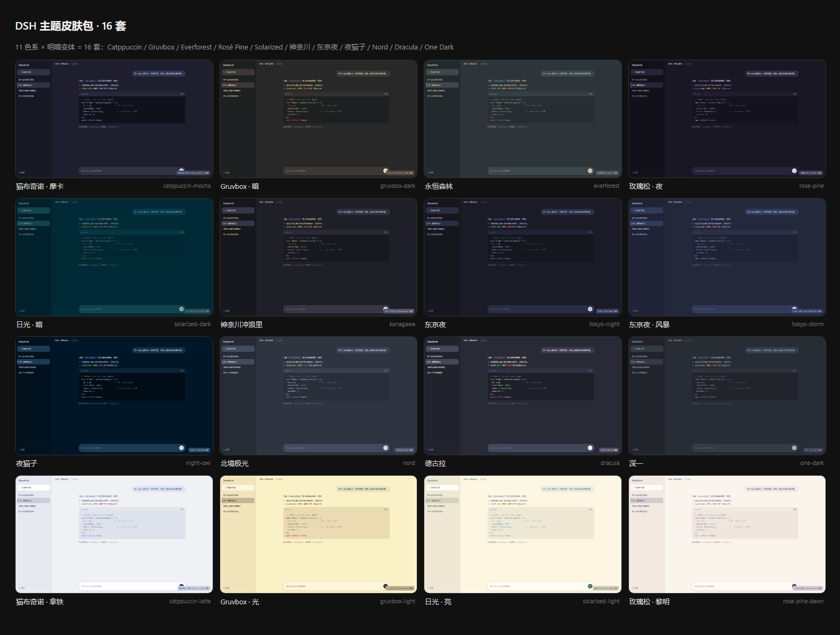Screen dimensions: 840x635
Task: Open the night-owl theme preview thumbnail
Action: [x=114, y=396]
